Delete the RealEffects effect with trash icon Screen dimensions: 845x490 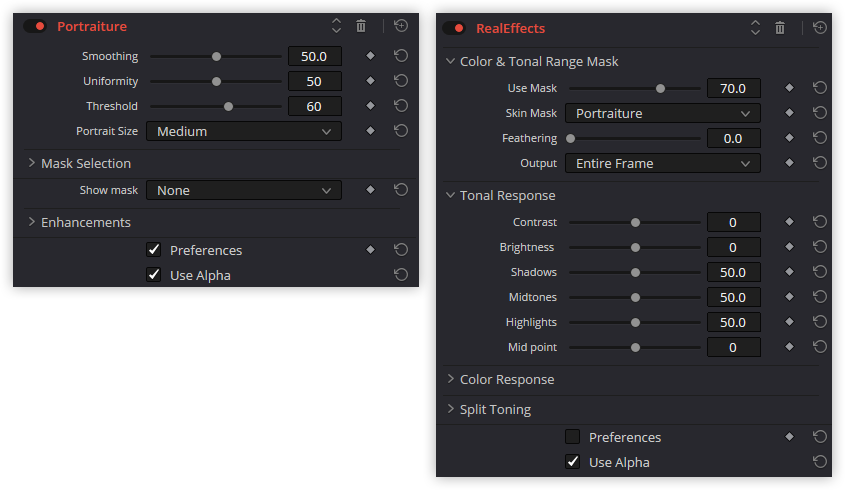click(780, 27)
